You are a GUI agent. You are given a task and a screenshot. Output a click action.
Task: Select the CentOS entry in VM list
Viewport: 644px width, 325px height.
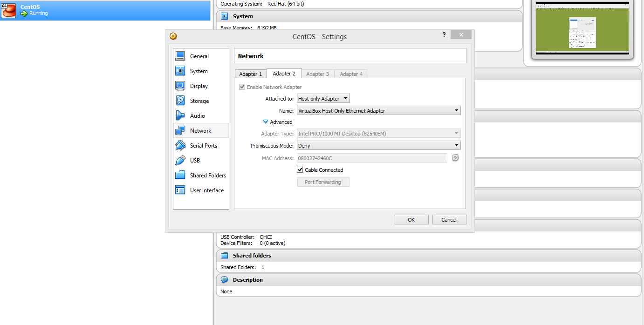pyautogui.click(x=105, y=10)
